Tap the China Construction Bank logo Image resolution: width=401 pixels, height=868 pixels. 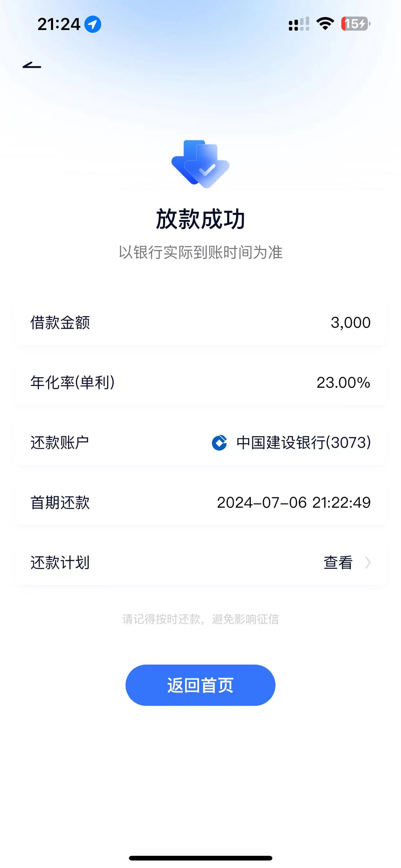pyautogui.click(x=219, y=442)
